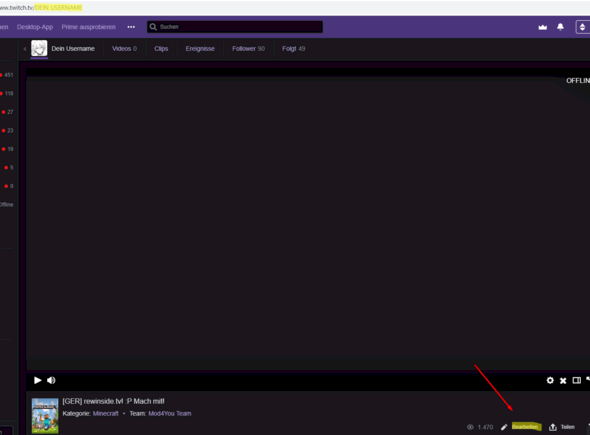
Task: Click the player X icon
Action: 563,381
